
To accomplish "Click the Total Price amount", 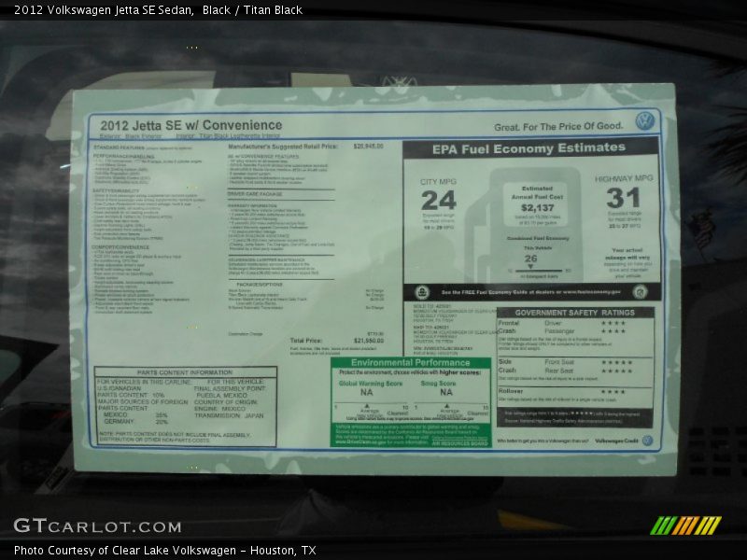I will point(367,341).
